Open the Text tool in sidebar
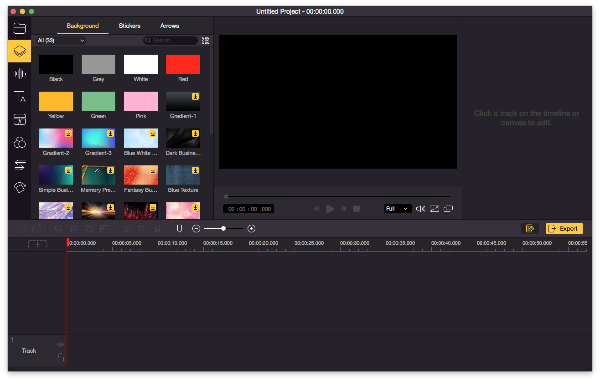 tap(20, 96)
